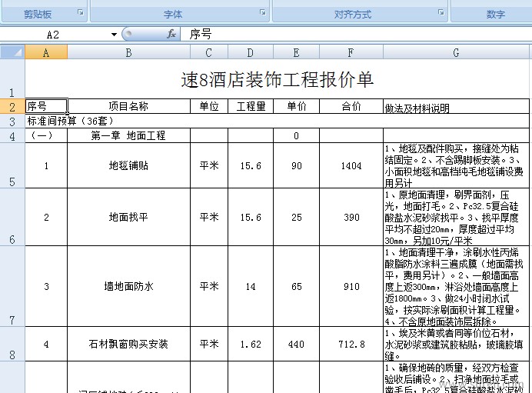Select the unit price 90 cell
The height and width of the screenshot is (393, 532).
[x=296, y=165]
